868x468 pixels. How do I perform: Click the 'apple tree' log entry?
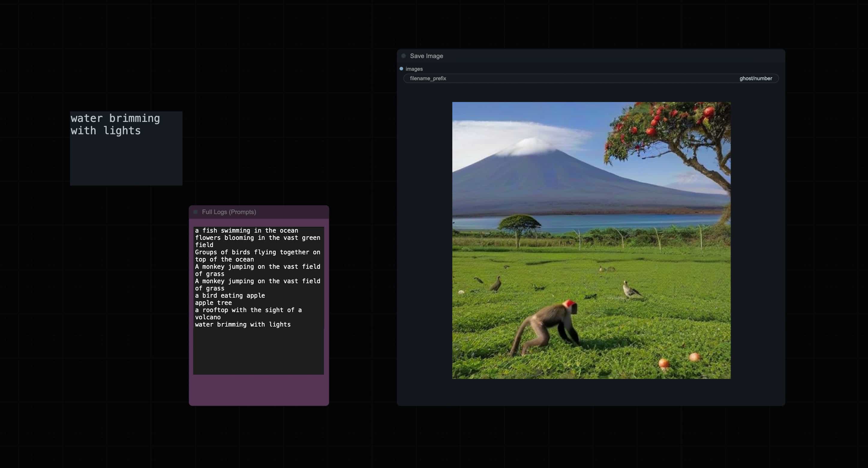(x=213, y=303)
